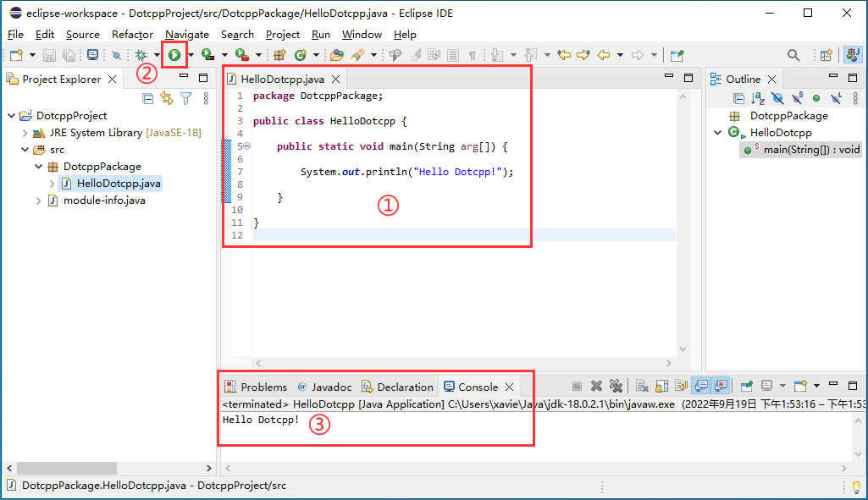Click the Project Explorer horizontal scrollbar
868x500 pixels.
tap(66, 468)
